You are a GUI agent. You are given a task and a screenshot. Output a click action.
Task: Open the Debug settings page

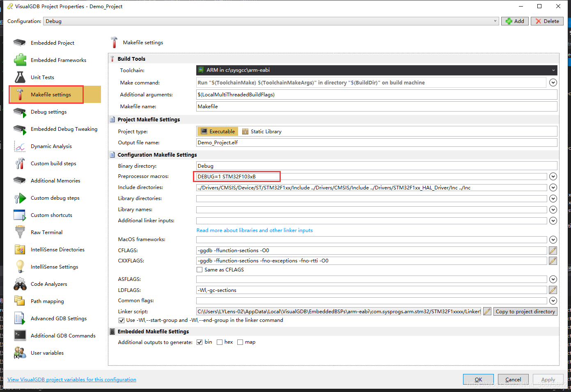coord(55,112)
